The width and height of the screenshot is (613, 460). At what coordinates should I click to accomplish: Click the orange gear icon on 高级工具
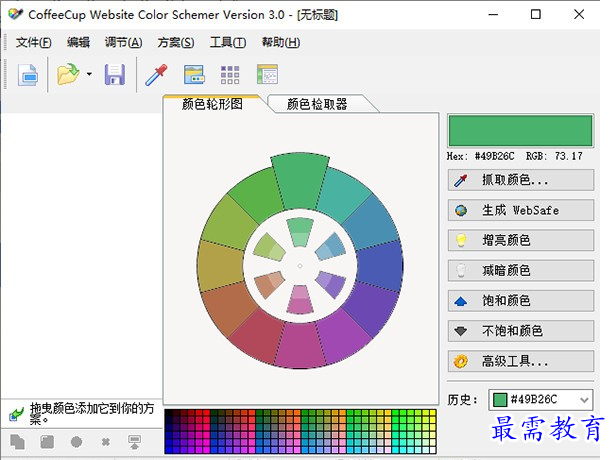coord(461,361)
